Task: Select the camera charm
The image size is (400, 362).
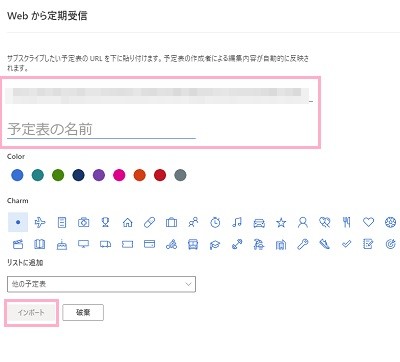Action: click(83, 222)
